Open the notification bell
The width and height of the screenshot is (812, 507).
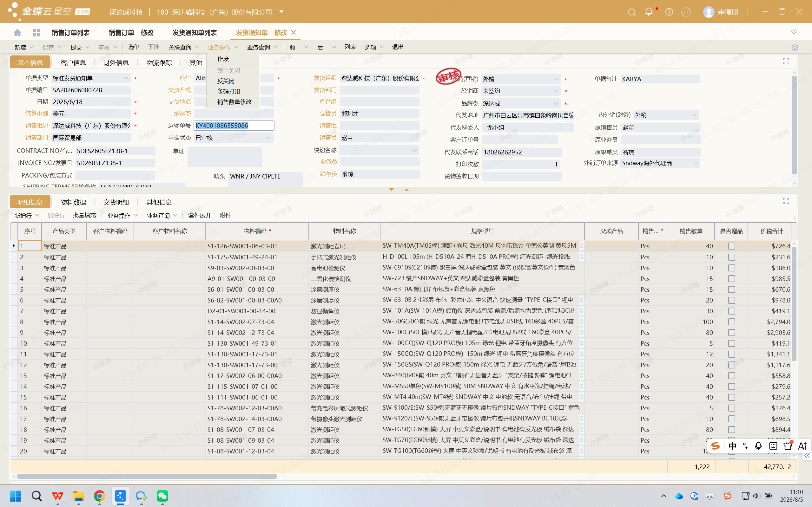(x=649, y=12)
